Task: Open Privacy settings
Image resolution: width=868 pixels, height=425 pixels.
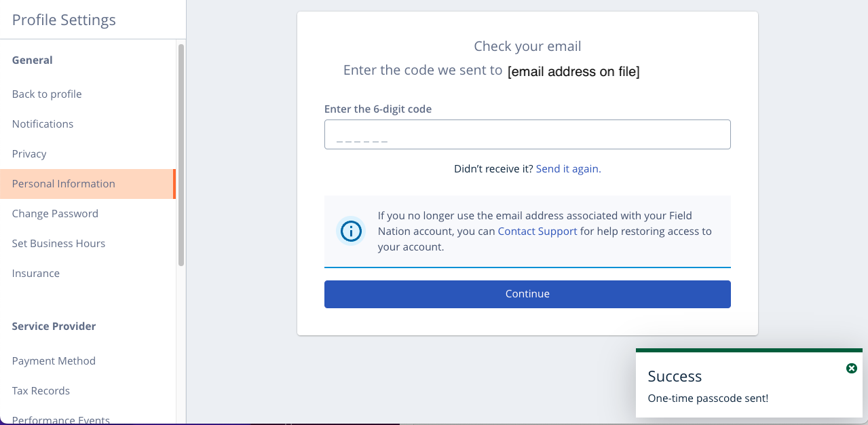Action: pos(29,153)
